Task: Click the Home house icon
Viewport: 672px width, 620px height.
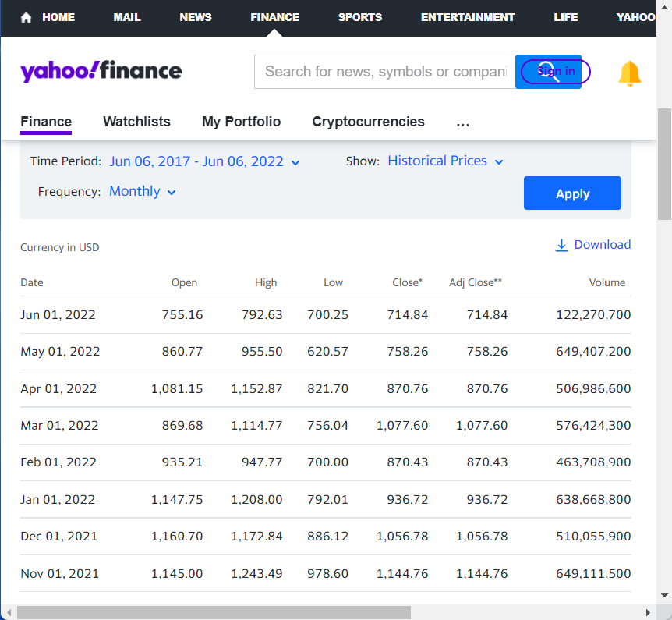Action: [26, 17]
